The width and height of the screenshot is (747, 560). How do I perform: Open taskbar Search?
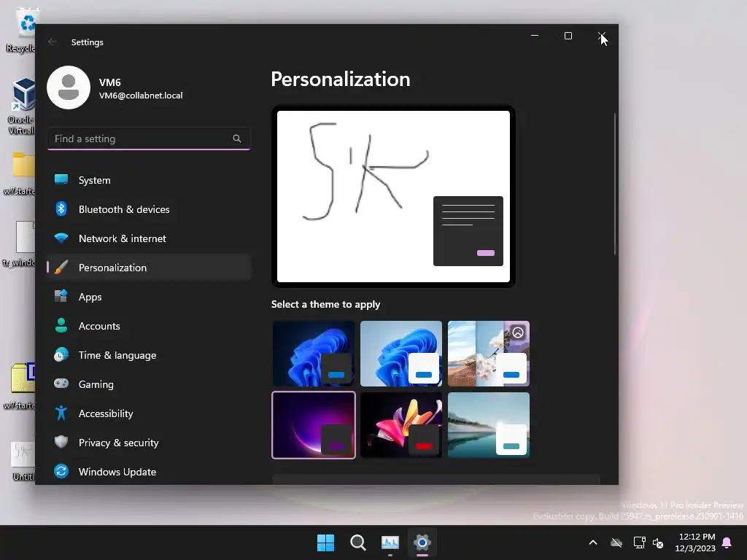click(357, 542)
